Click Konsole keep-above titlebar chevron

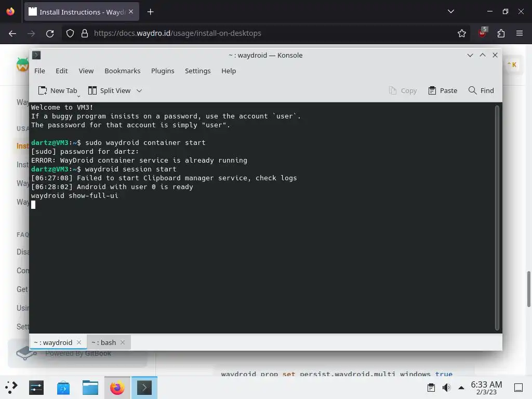coord(483,55)
